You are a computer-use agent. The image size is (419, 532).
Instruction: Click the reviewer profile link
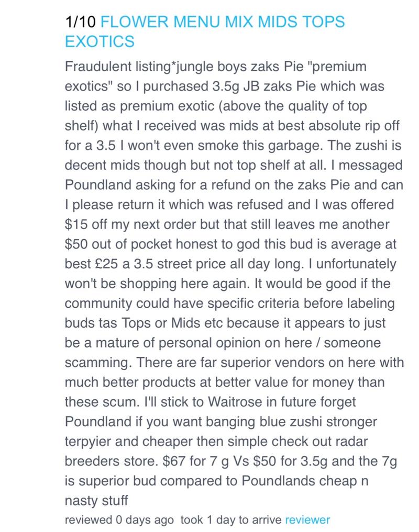(307, 520)
